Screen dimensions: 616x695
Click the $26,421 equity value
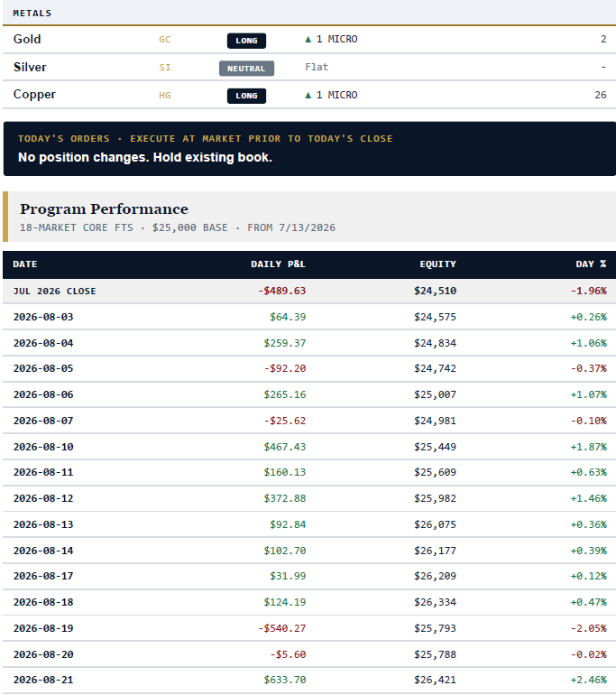[x=436, y=680]
